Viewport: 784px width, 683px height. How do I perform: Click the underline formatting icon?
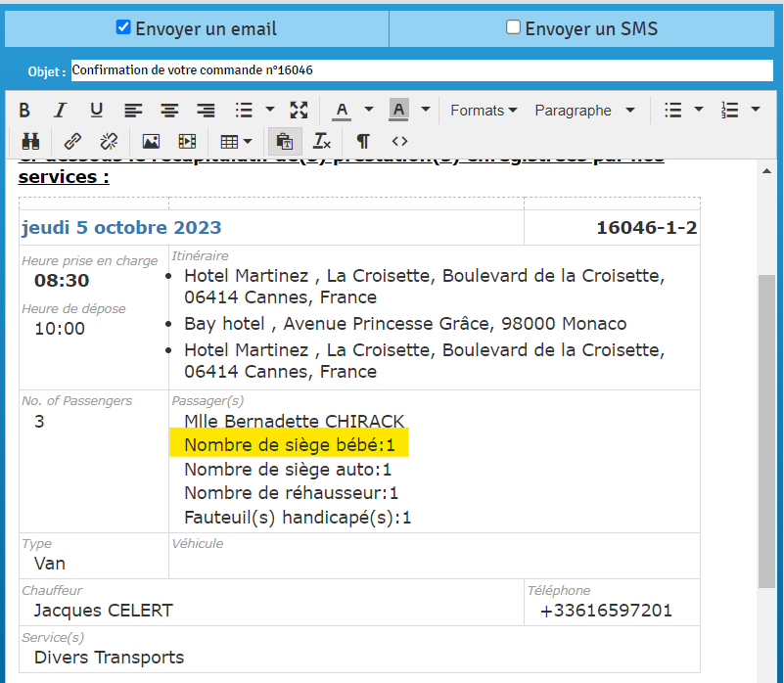pos(96,110)
